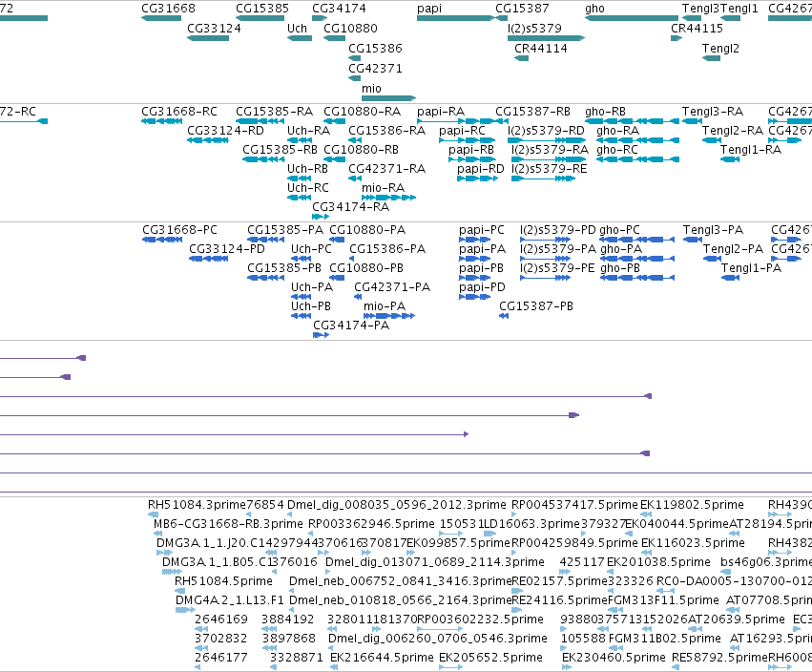Open protein mio-PA
Viewport: 812px width, 672px height.
[x=385, y=306]
